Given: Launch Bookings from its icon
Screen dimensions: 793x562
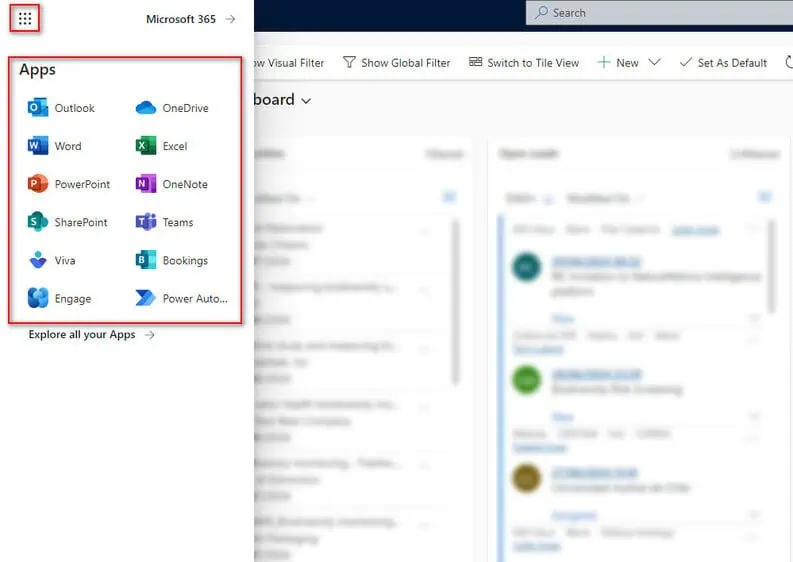Looking at the screenshot, I should point(146,260).
